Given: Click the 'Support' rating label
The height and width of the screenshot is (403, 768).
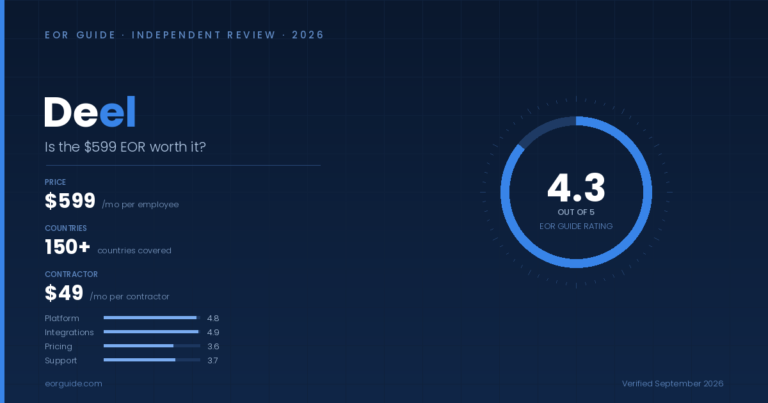Looking at the screenshot, I should point(61,361).
